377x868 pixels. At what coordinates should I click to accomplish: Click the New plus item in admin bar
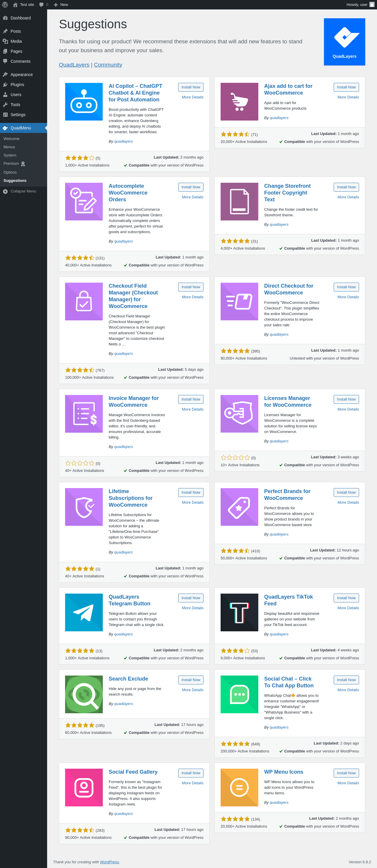coord(61,5)
